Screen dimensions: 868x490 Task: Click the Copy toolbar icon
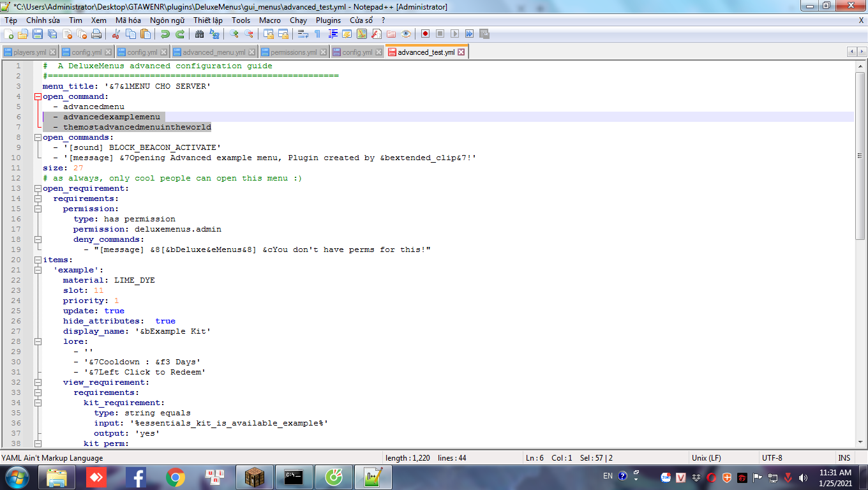[131, 34]
